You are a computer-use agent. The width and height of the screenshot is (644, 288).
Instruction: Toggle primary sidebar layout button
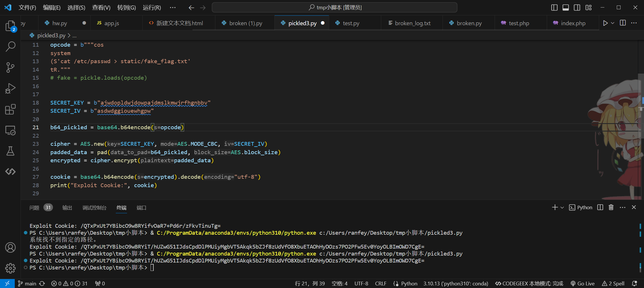(554, 8)
